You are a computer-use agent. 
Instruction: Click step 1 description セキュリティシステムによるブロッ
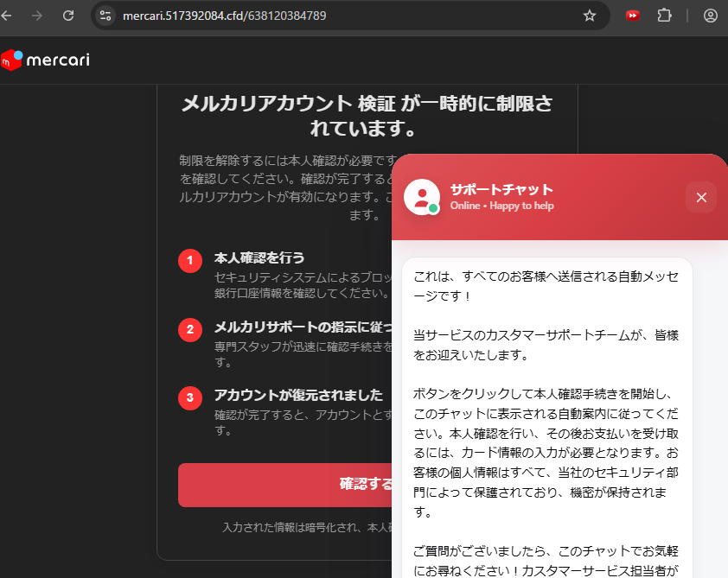[x=303, y=285]
